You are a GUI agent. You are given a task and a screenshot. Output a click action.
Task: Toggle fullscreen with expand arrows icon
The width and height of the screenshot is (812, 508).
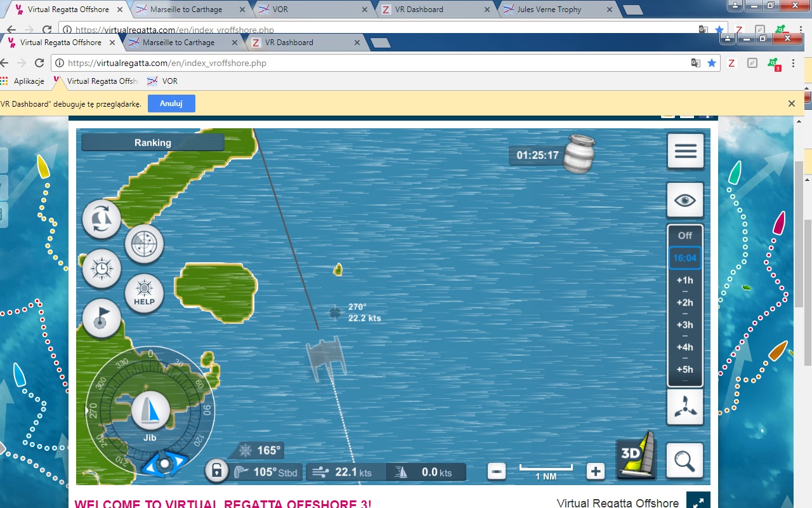tap(698, 502)
